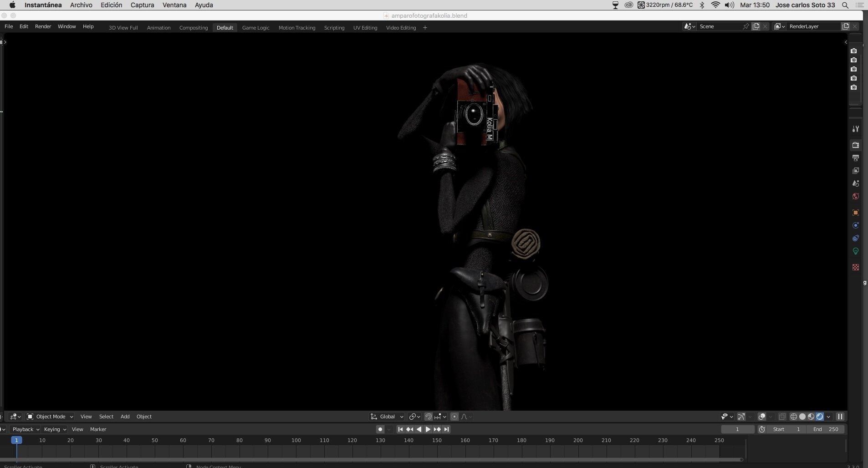Add a new workspace with plus icon
The height and width of the screenshot is (468, 868).
[x=425, y=28]
